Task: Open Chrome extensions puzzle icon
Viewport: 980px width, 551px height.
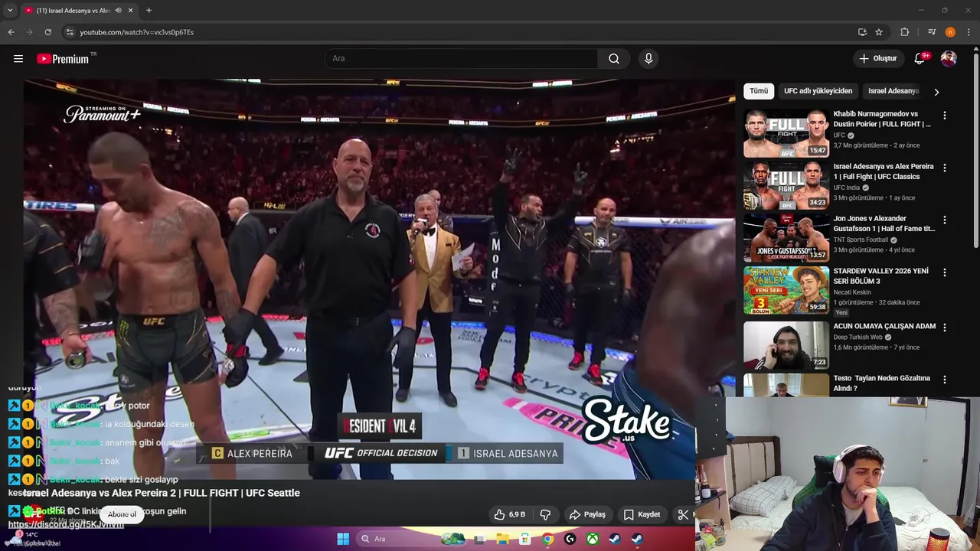Action: click(x=904, y=32)
